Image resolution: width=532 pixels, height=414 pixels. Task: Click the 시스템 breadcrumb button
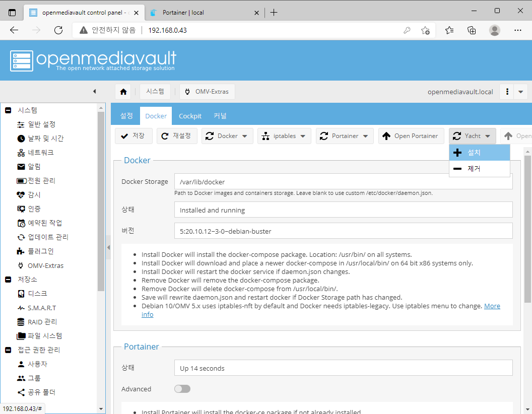[x=155, y=92]
